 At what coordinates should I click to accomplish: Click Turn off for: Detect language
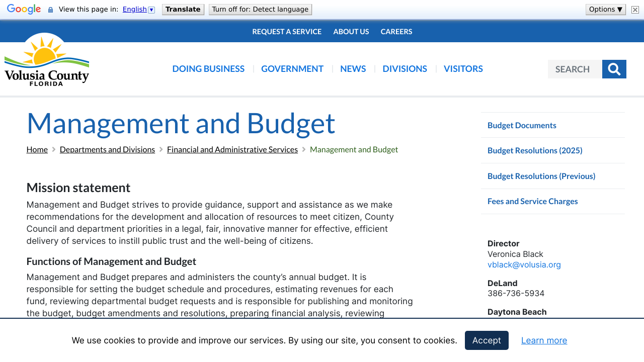(x=260, y=9)
